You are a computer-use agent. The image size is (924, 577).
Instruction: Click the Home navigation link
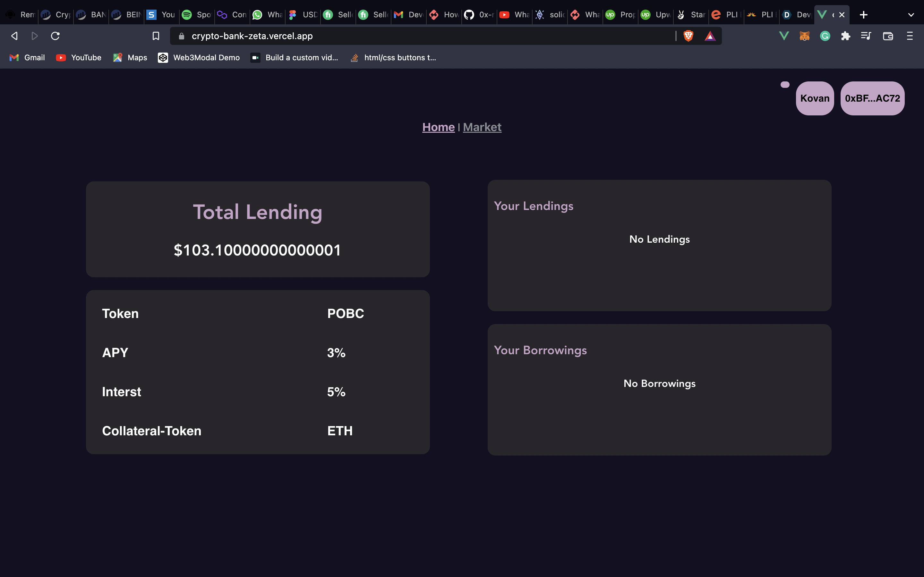click(x=438, y=127)
